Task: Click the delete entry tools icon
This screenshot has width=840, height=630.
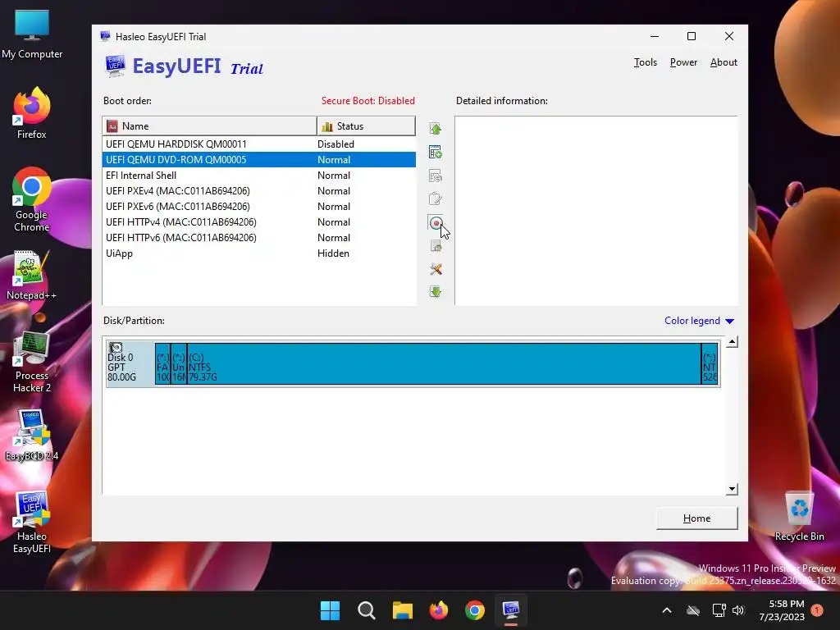Action: (436, 269)
